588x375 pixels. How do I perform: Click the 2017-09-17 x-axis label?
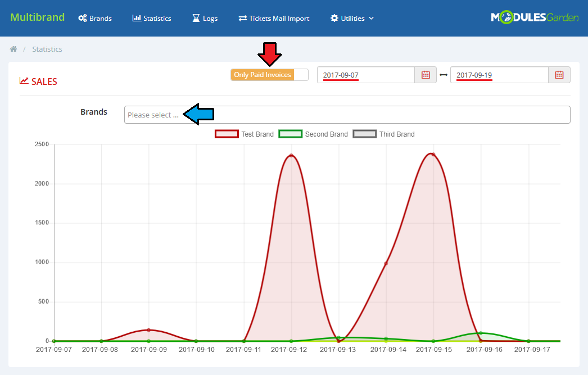[x=532, y=350]
